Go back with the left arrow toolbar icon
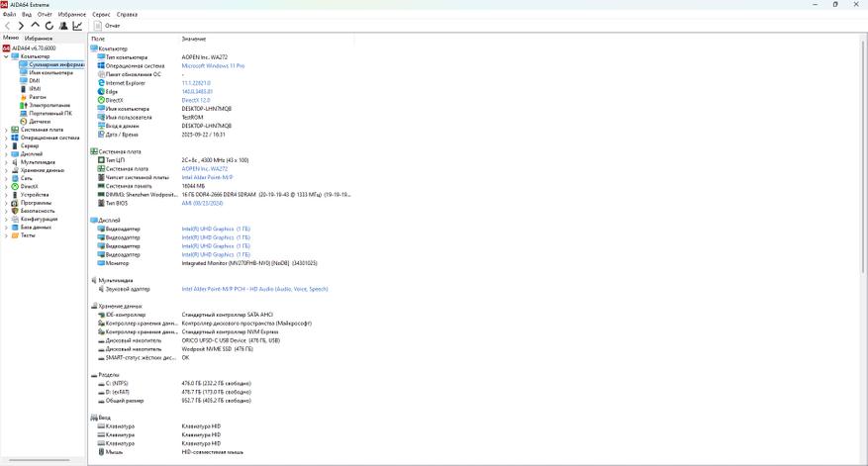This screenshot has width=868, height=466. tap(7, 26)
